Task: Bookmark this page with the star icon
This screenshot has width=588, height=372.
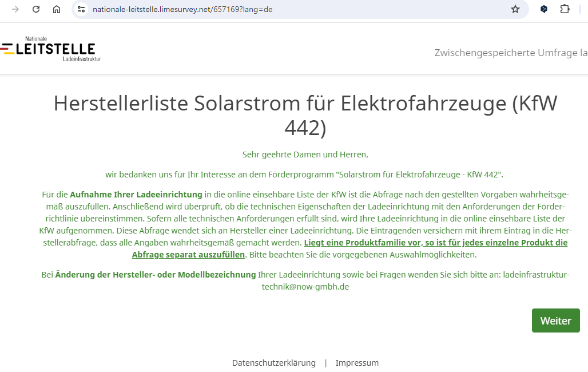Action: 515,9
